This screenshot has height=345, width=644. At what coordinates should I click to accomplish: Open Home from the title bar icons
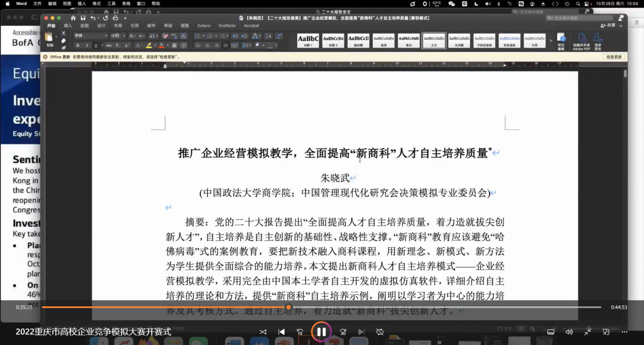(x=73, y=18)
